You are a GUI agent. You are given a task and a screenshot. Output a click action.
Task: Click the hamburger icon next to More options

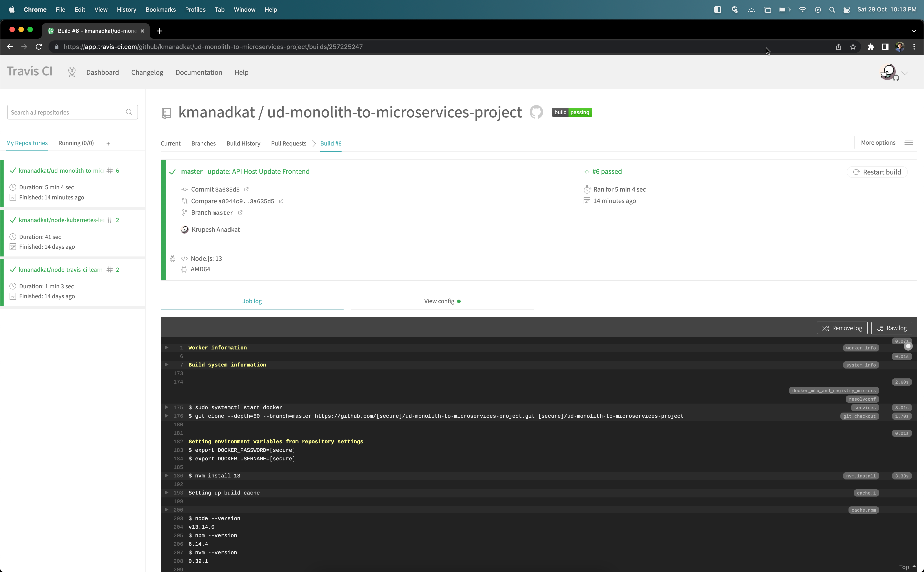908,143
